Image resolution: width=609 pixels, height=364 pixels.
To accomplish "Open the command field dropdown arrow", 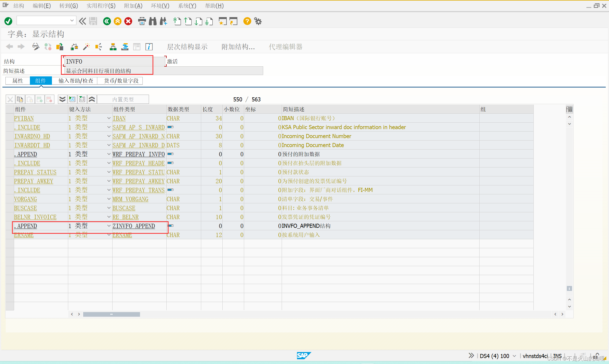I will tap(72, 20).
